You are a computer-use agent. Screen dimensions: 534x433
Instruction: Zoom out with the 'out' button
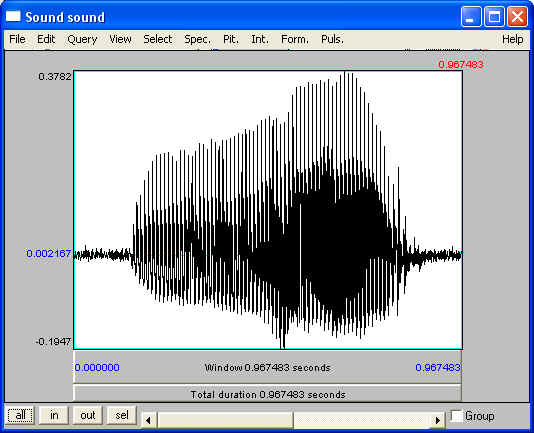tap(88, 415)
